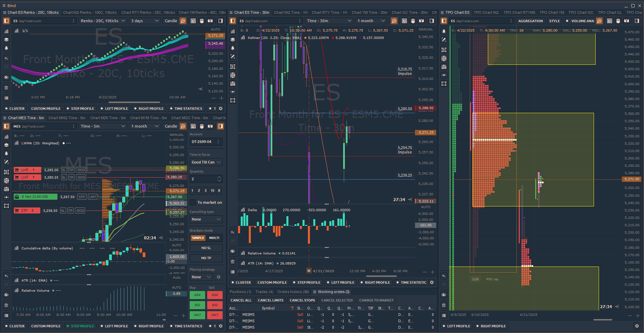Image resolution: width=644 pixels, height=333 pixels.
Task: Click green ASK buy button
Action: [197, 295]
